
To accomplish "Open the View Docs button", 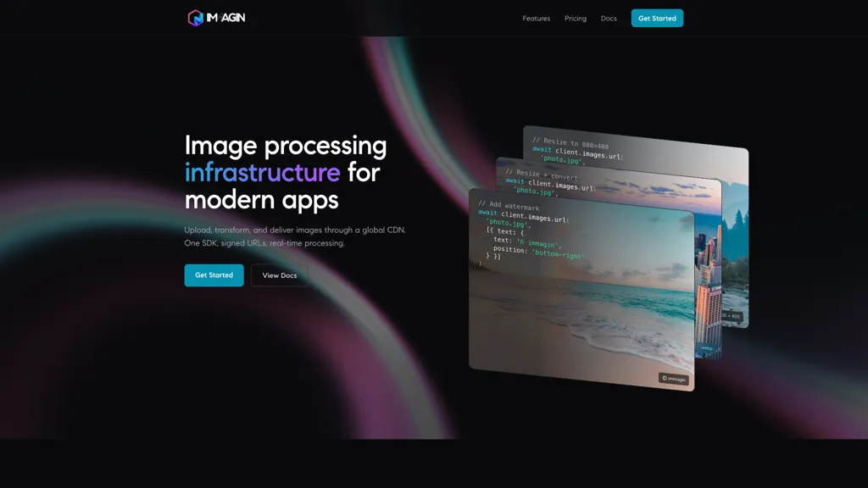I will pos(279,275).
